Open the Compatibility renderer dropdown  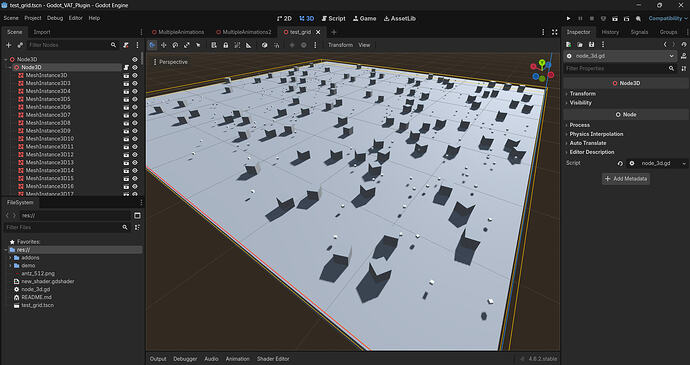point(668,18)
